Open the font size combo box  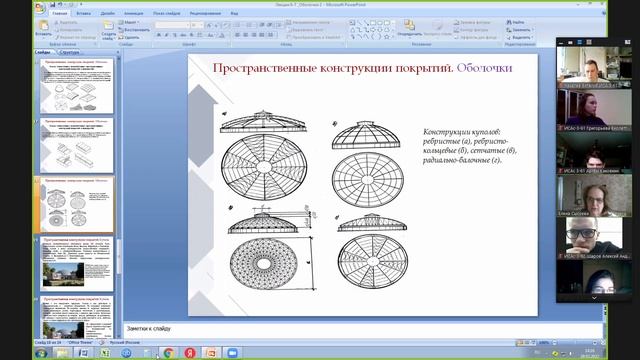(197, 25)
